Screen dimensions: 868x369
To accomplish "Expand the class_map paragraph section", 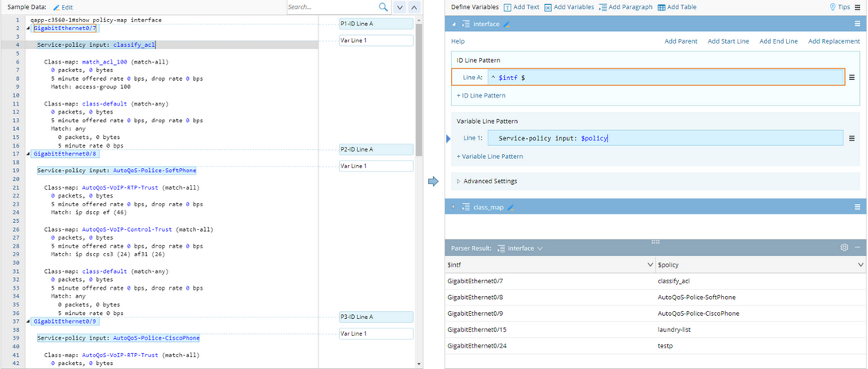I will 454,207.
